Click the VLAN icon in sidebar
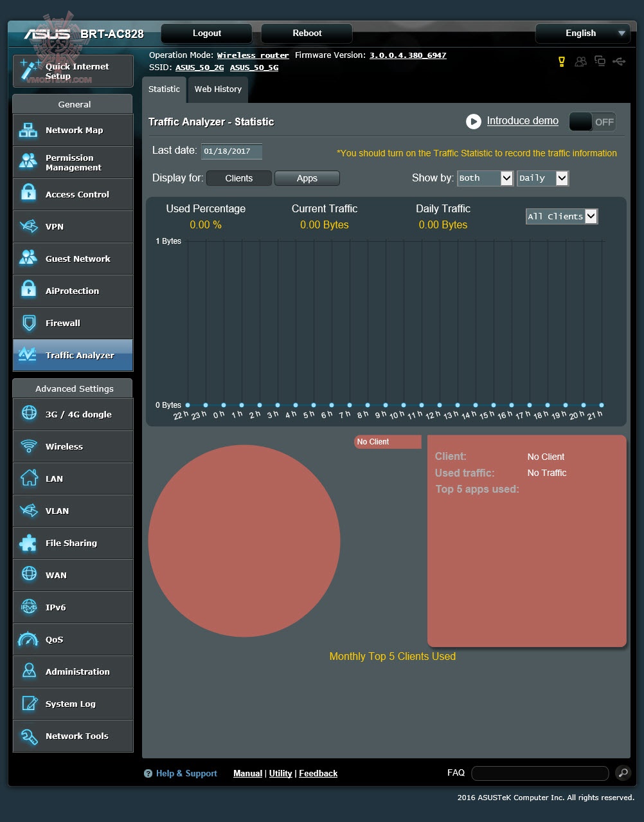Image resolution: width=644 pixels, height=822 pixels. point(29,511)
